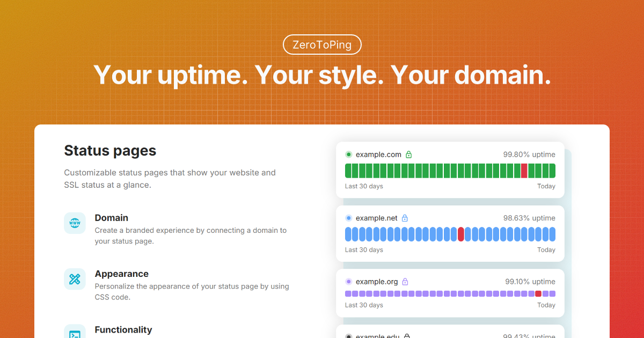644x338 pixels.
Task: Click the "Functionality" feature heading
Action: coord(123,329)
